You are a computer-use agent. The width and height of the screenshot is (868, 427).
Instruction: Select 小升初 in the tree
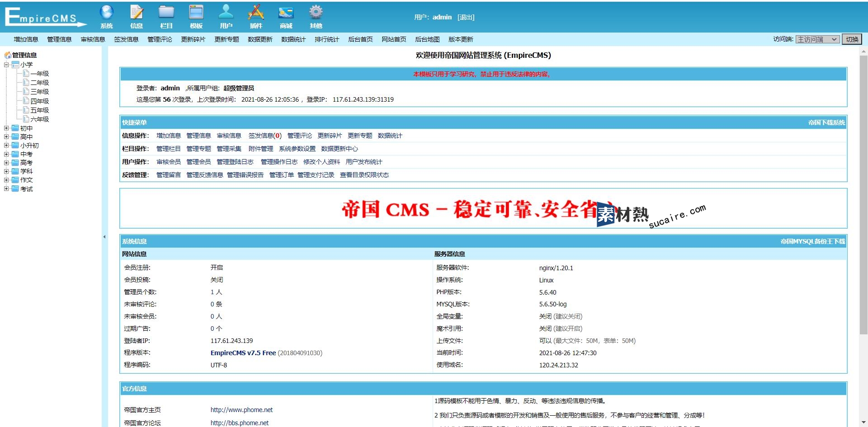[29, 145]
